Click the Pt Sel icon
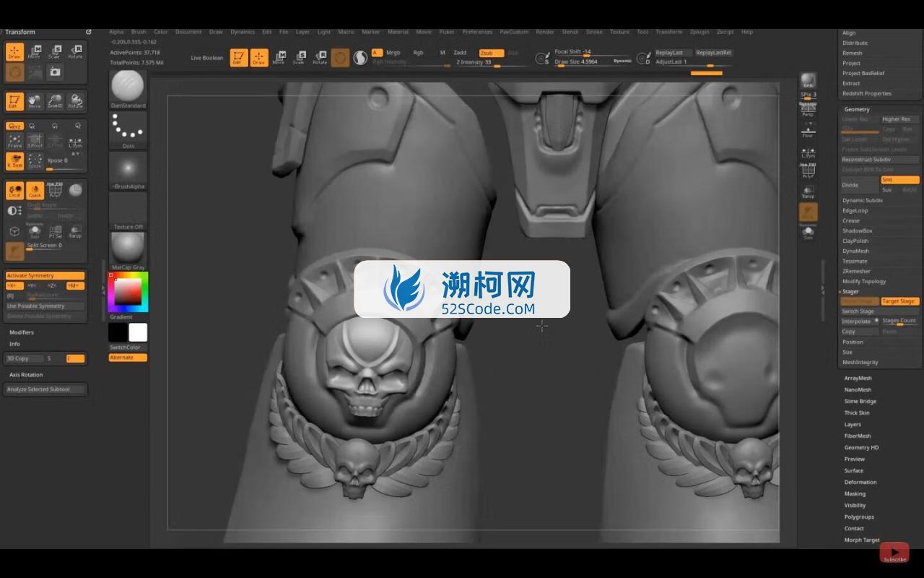 click(55, 231)
